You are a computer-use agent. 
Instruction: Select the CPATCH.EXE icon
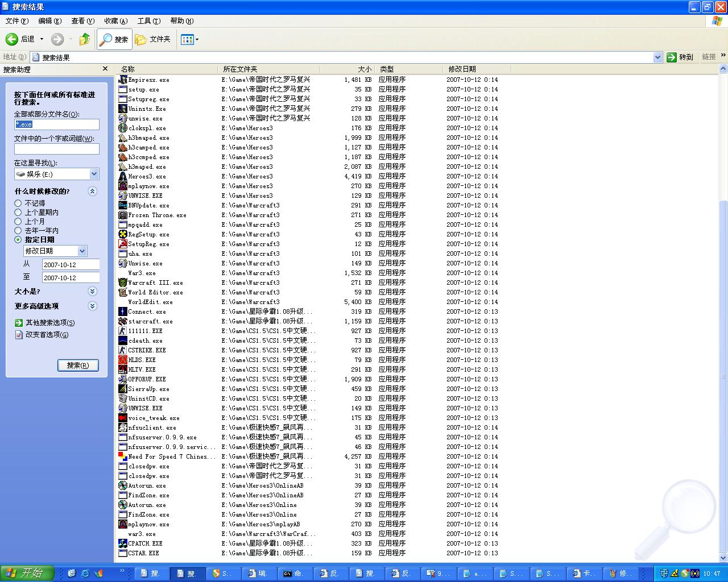coord(123,543)
